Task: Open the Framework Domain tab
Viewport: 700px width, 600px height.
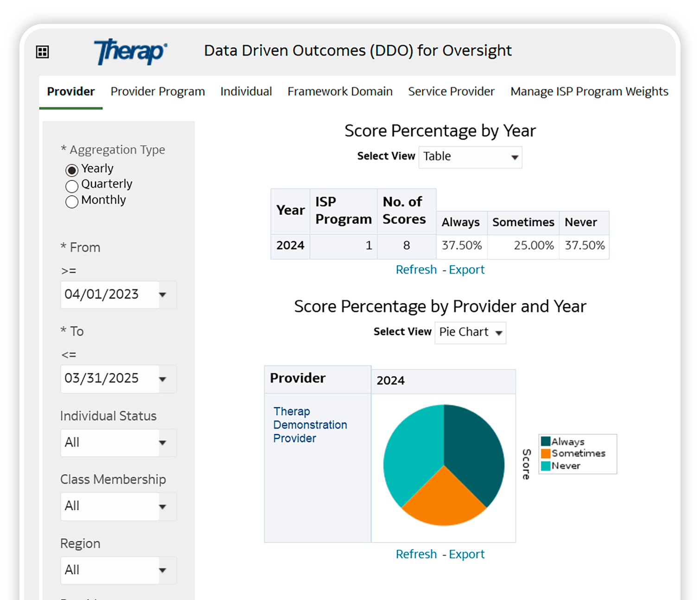Action: [x=340, y=91]
